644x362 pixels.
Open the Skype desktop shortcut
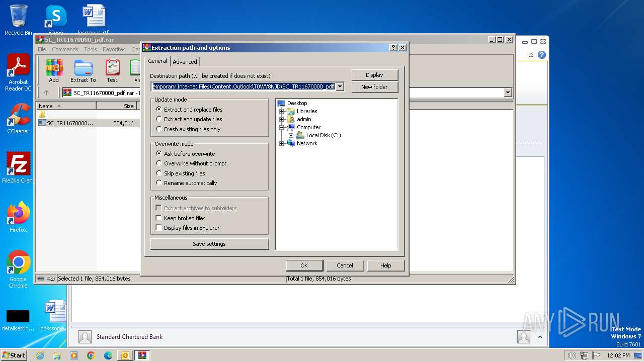coord(56,20)
